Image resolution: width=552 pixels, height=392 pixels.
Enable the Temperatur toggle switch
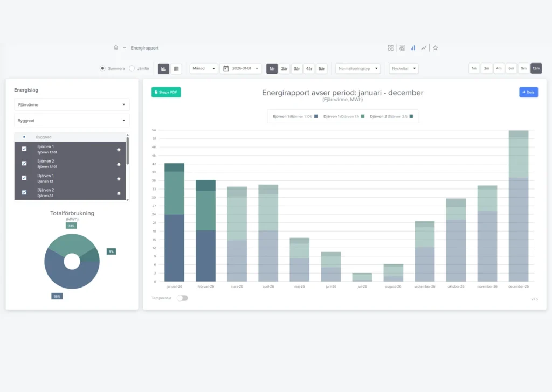point(182,298)
